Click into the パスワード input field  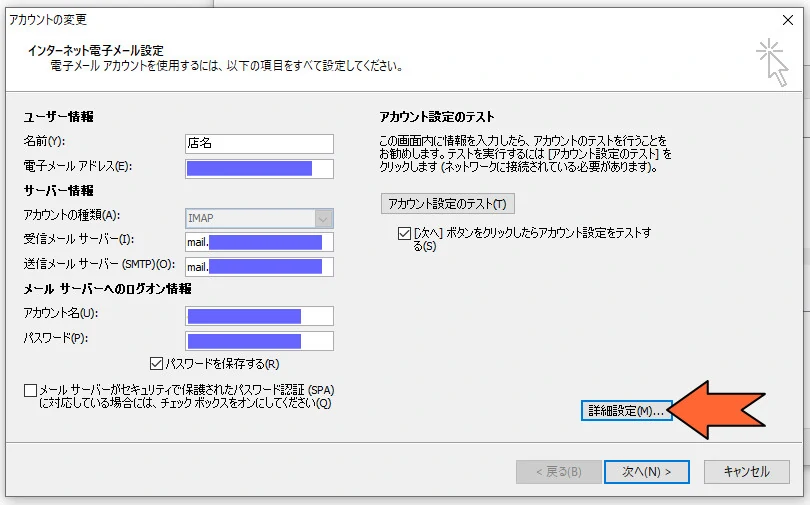[x=259, y=341]
